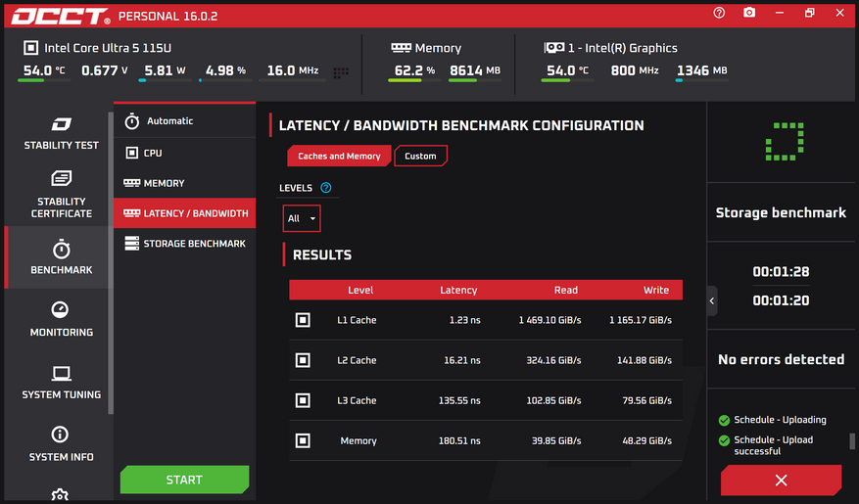Click the CPU voltage 0.677 V reading

(105, 70)
